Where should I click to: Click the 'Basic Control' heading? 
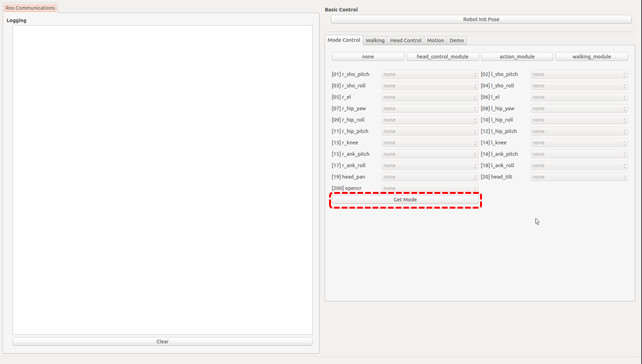[341, 10]
